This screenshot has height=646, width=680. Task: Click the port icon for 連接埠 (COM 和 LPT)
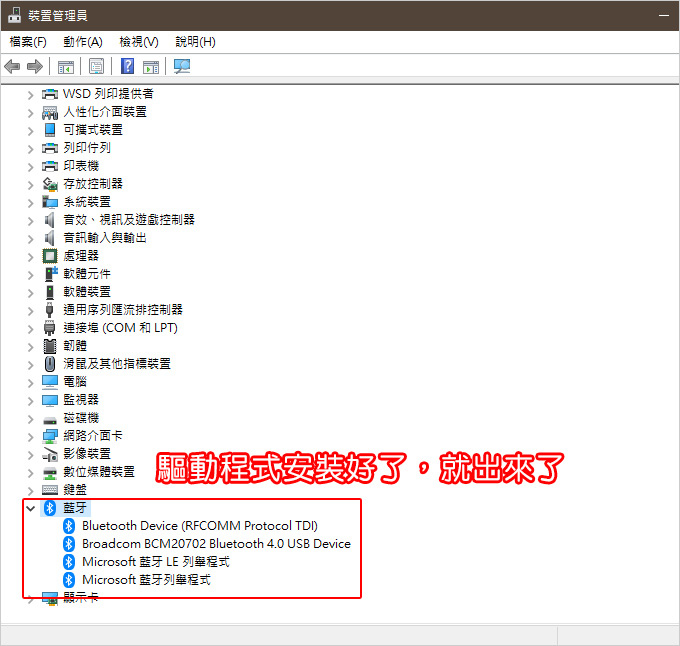coord(49,328)
